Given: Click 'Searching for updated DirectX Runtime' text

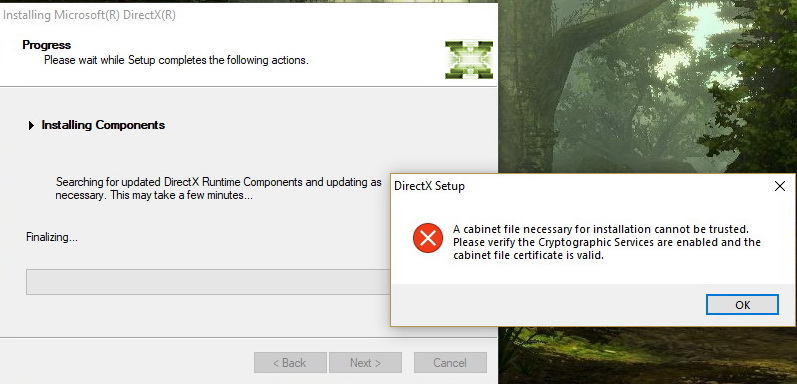Looking at the screenshot, I should click(219, 189).
